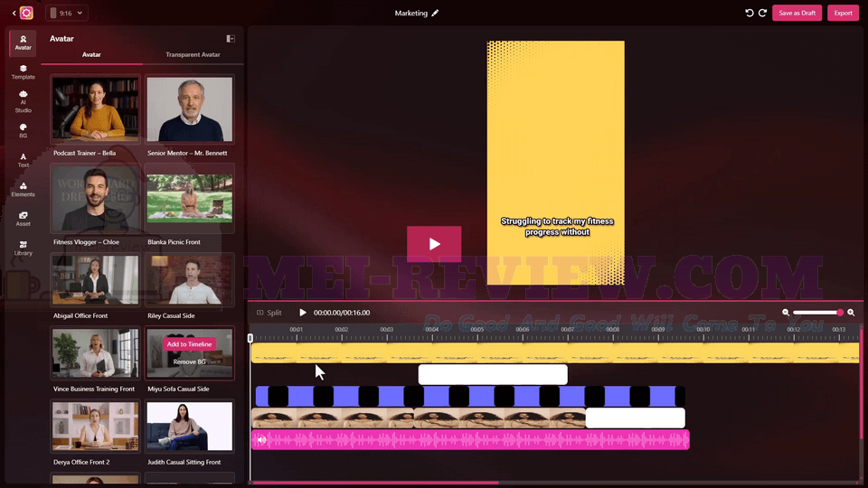The height and width of the screenshot is (488, 868).
Task: Click the timeline playhead marker at start
Action: click(x=250, y=337)
